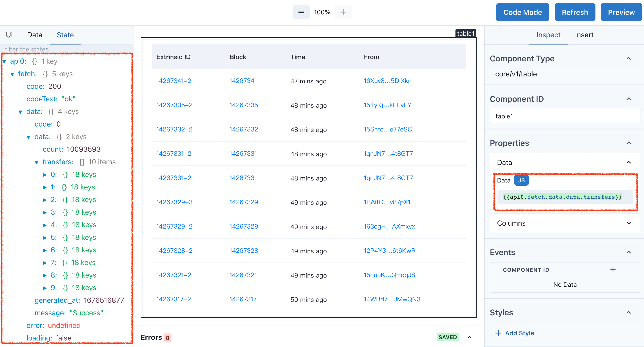Collapse the data 2 keys node
This screenshot has width=644, height=347.
[x=29, y=137]
